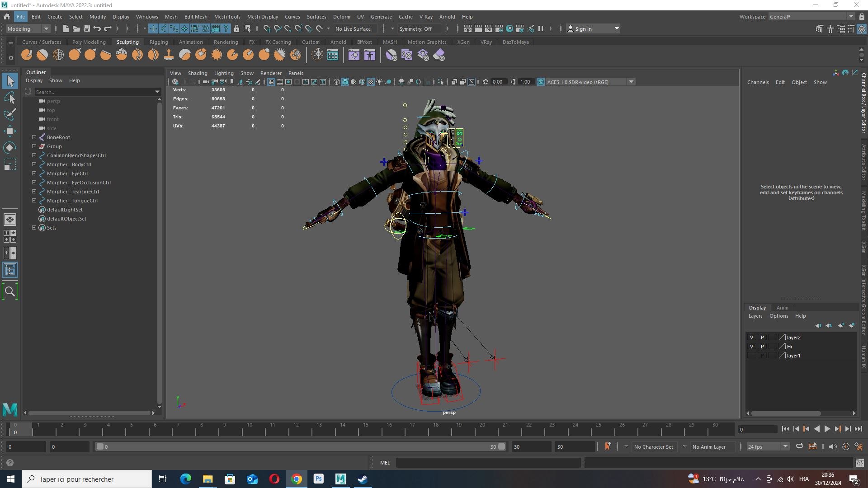The height and width of the screenshot is (488, 868).
Task: Expand the Group node in Outliner
Action: (34, 146)
